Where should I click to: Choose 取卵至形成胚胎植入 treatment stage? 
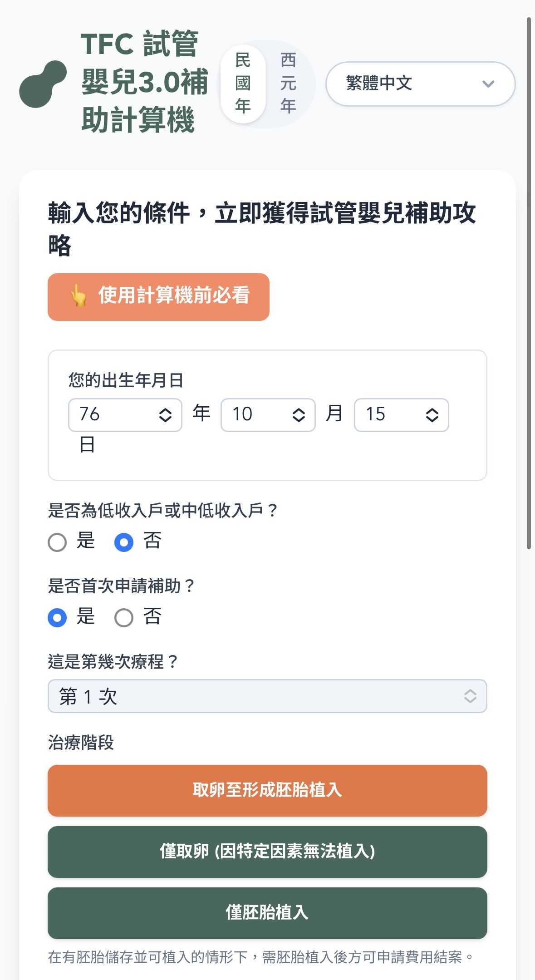point(267,790)
